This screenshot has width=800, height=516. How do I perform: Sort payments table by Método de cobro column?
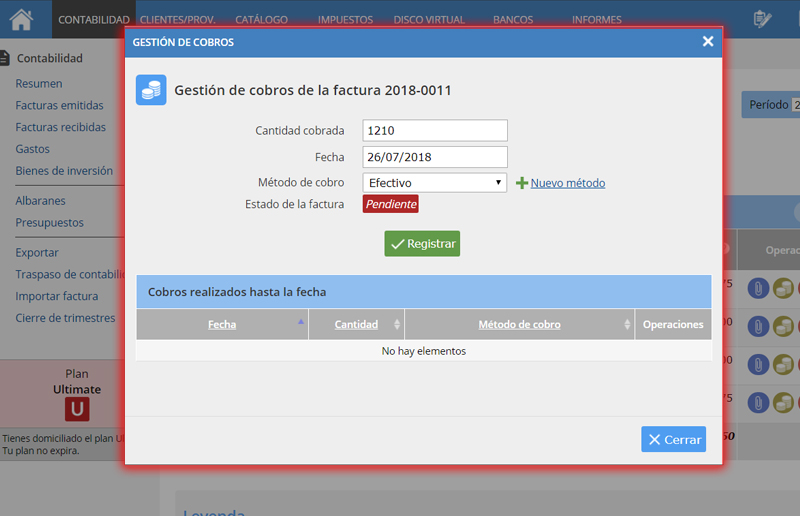(519, 325)
